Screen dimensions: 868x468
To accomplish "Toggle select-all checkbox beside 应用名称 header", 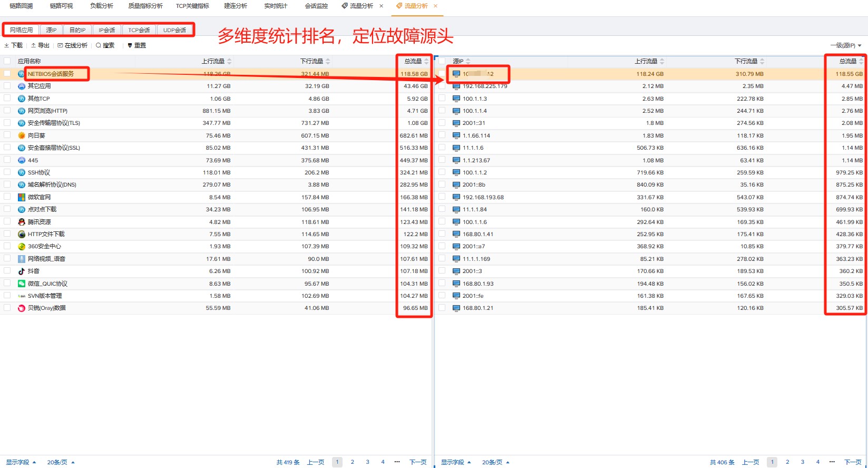I will pyautogui.click(x=7, y=61).
